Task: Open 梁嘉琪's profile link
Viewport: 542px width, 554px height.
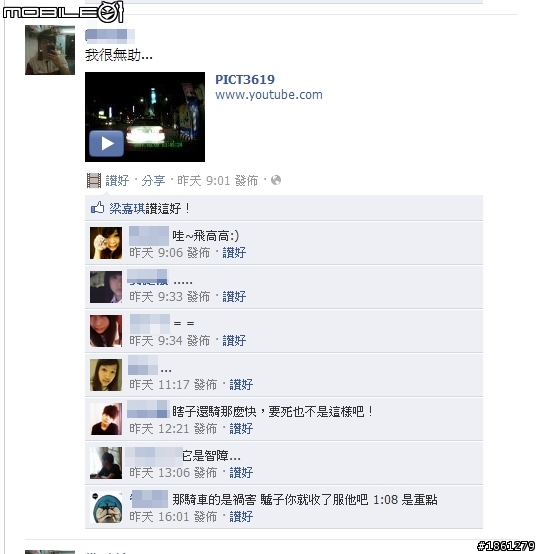Action: point(127,208)
